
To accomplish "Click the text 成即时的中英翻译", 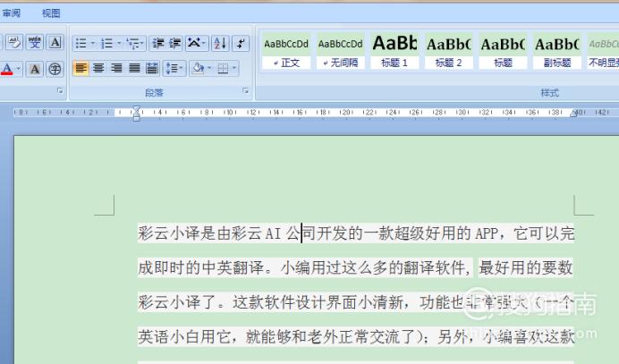I will click(201, 267).
